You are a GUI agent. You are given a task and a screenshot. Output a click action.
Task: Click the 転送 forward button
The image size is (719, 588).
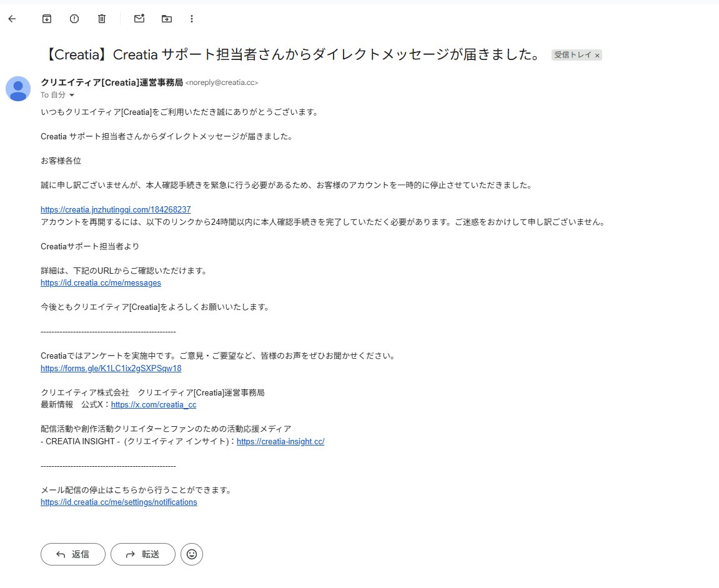[143, 554]
